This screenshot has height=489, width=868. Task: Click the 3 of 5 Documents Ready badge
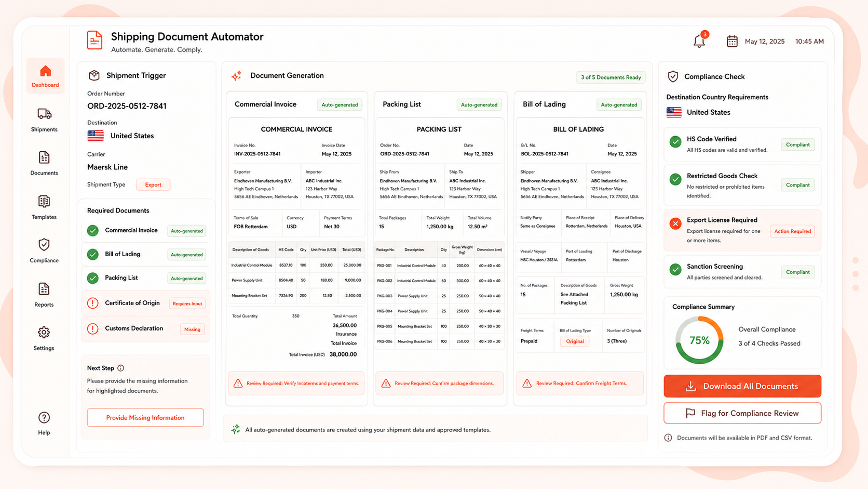[611, 77]
